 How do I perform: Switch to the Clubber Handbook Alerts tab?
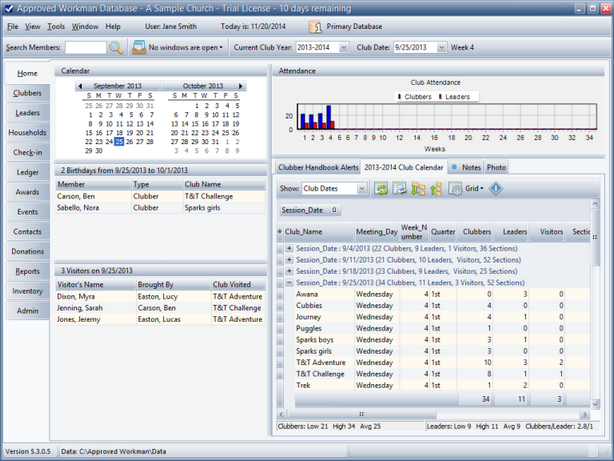318,167
